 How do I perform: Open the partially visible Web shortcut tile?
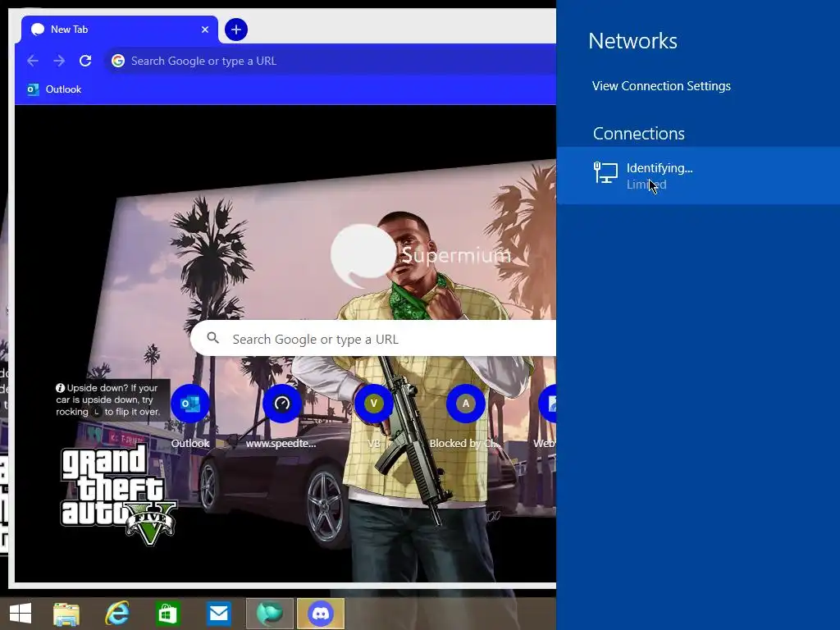coord(546,416)
